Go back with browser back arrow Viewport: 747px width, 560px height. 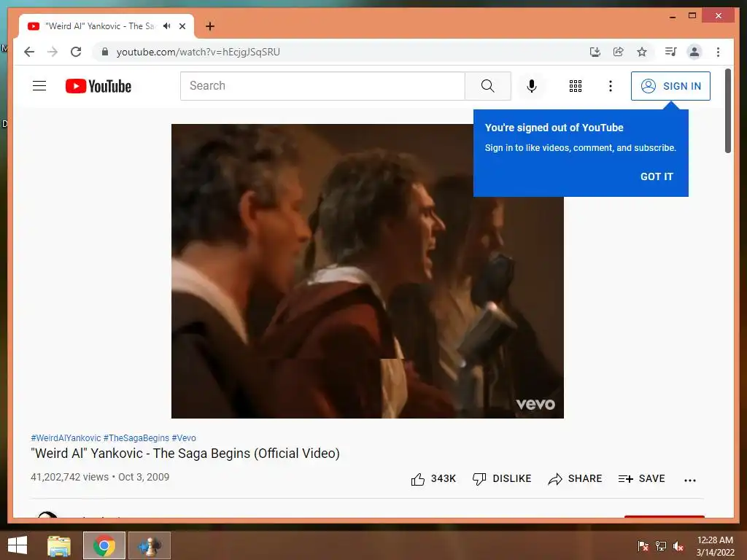click(x=29, y=52)
